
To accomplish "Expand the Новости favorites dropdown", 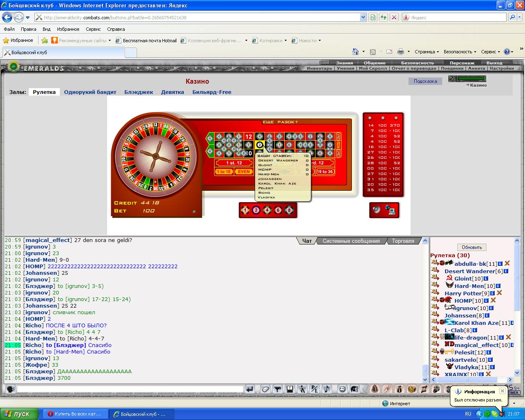I will (320, 41).
